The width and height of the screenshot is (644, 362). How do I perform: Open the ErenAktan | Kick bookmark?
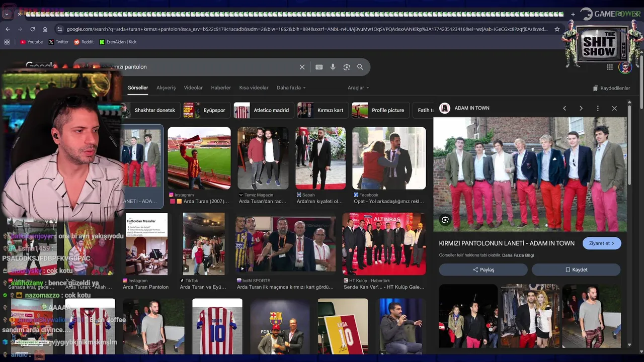pos(118,42)
